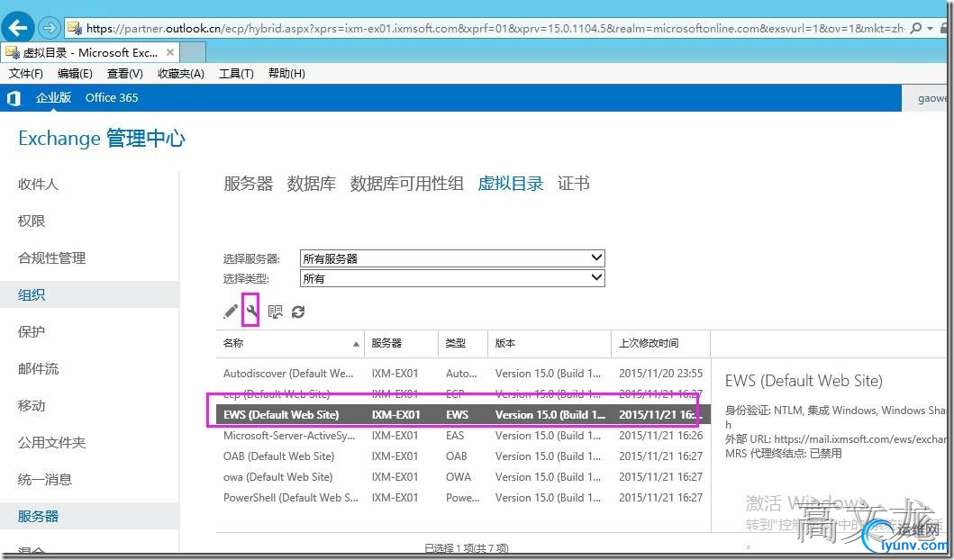Open the 服务器 tab
The height and width of the screenshot is (560, 954).
(x=249, y=184)
